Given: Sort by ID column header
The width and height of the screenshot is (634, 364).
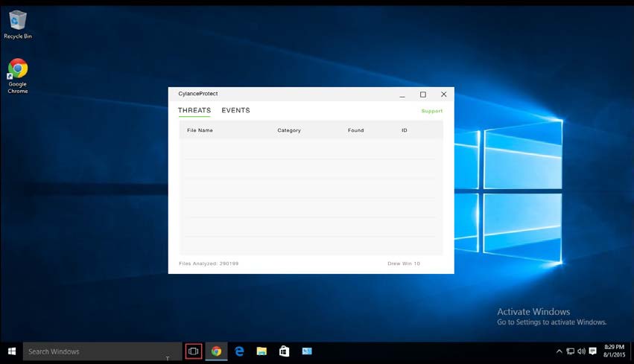Looking at the screenshot, I should (405, 130).
